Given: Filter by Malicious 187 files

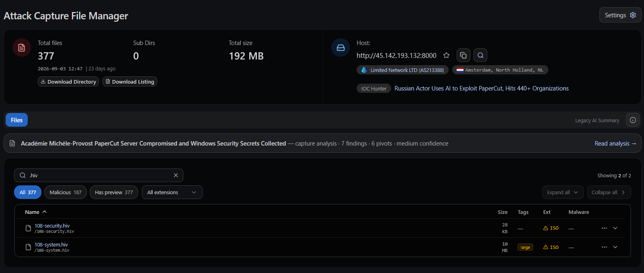Looking at the screenshot, I should (66, 192).
